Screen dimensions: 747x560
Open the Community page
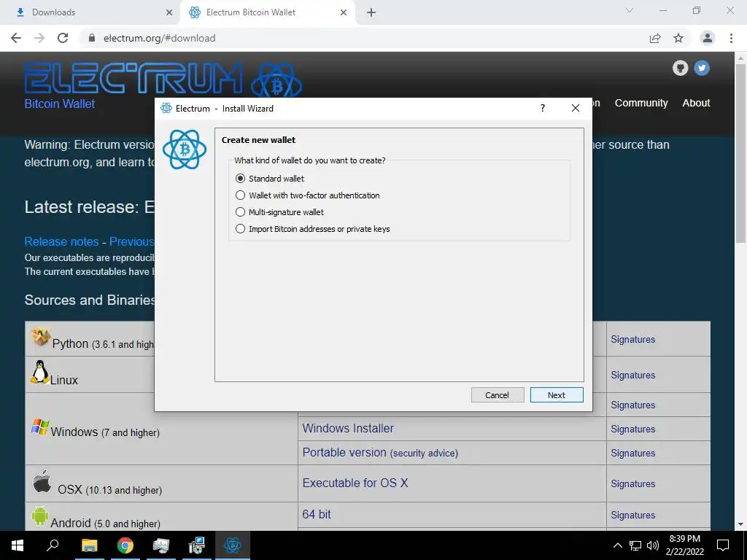(x=641, y=103)
